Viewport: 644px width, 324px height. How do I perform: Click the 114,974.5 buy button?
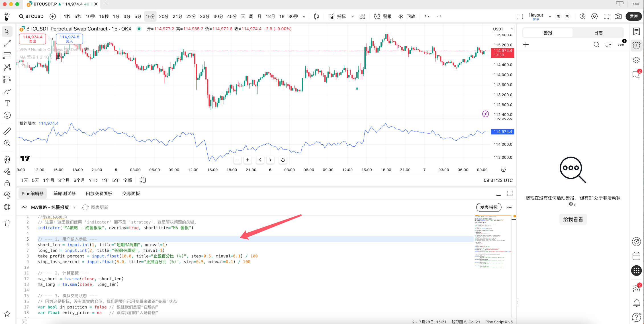pos(69,39)
